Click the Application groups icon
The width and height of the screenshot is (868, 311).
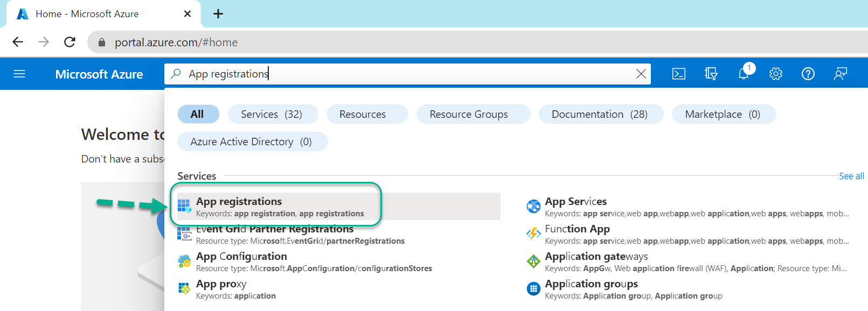pos(533,289)
